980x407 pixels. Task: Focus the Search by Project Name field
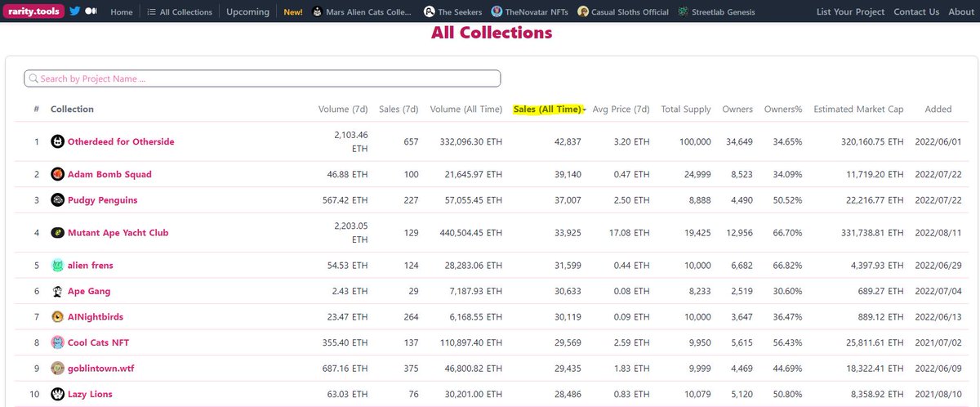coord(262,78)
